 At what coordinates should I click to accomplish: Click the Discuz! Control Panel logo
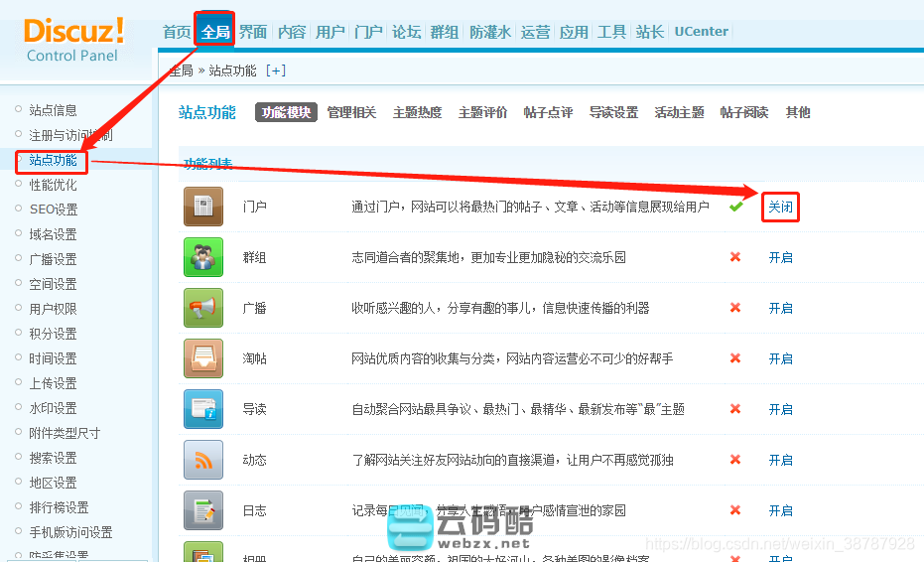click(x=73, y=39)
